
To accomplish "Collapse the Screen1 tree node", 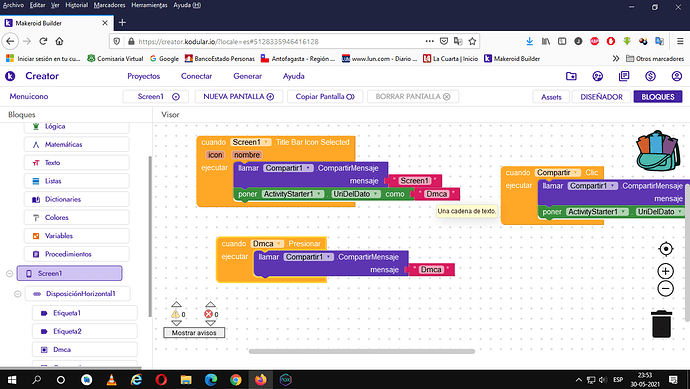I will pyautogui.click(x=9, y=273).
